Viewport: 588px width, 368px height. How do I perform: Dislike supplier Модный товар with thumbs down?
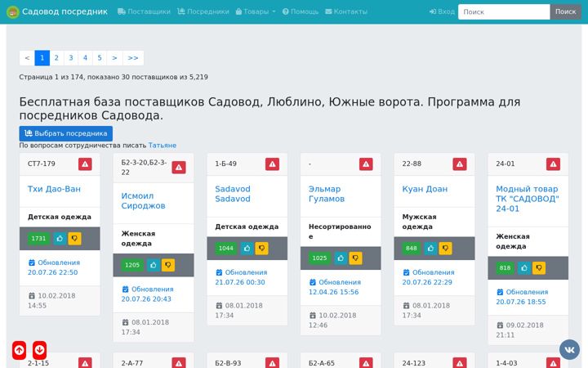[x=539, y=267]
